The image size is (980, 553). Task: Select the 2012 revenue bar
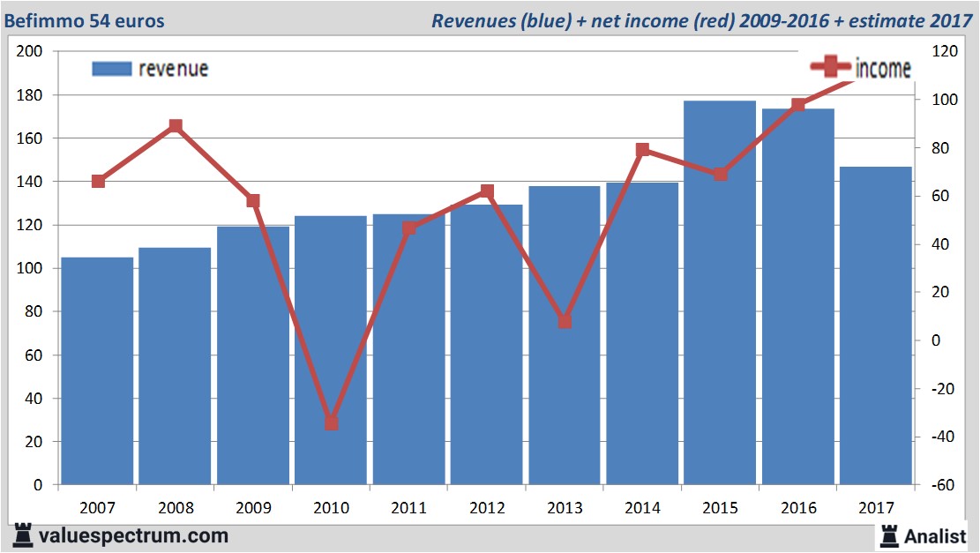point(486,345)
